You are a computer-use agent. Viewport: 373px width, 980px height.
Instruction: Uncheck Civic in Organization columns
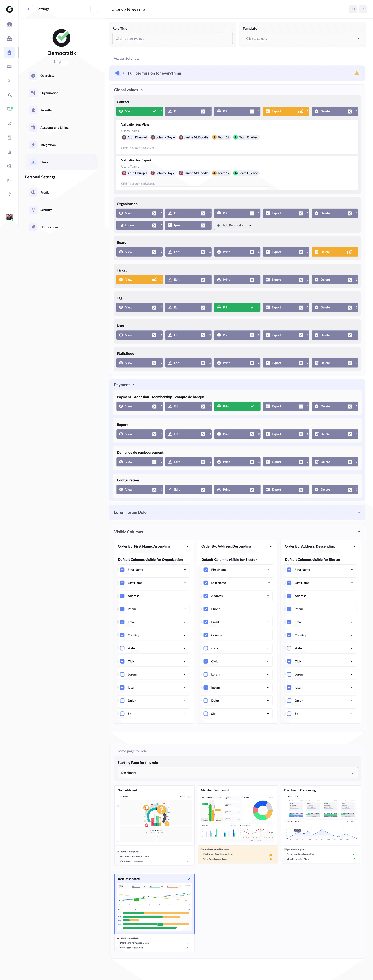(x=122, y=661)
